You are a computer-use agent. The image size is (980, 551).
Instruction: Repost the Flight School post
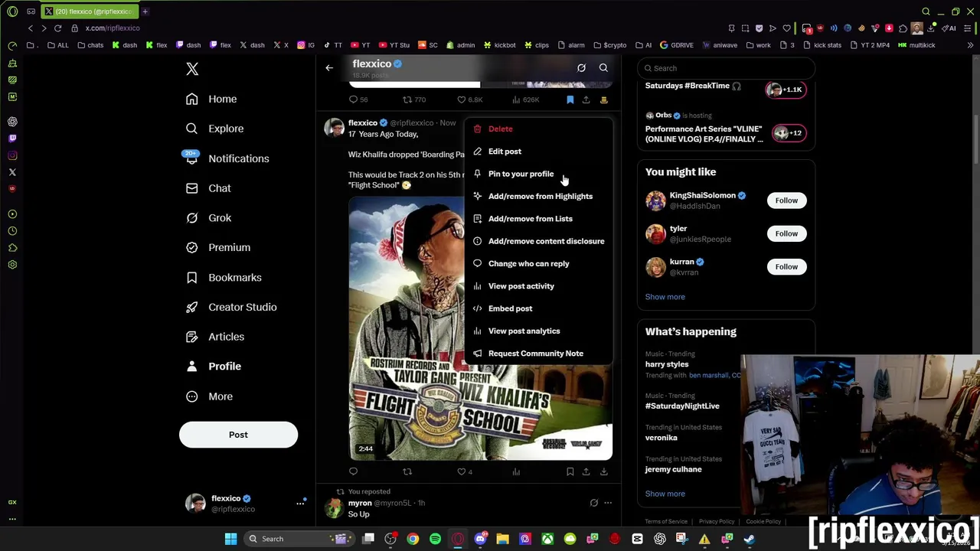tap(407, 471)
